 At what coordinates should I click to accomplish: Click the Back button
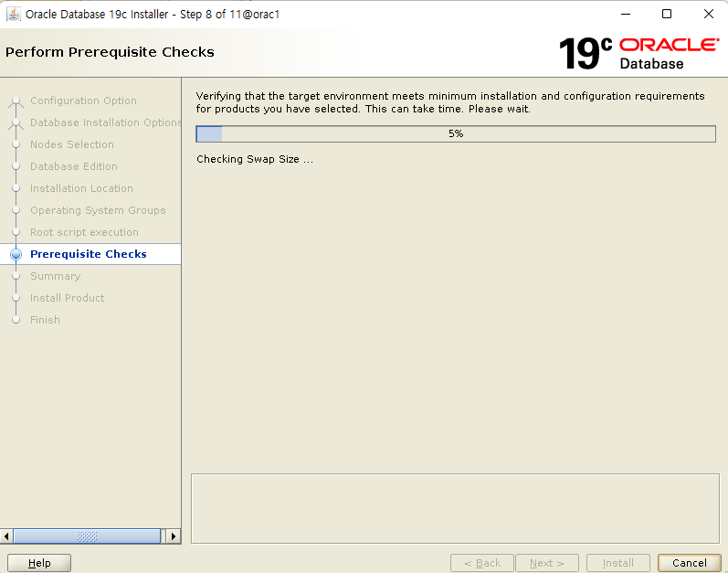(482, 563)
